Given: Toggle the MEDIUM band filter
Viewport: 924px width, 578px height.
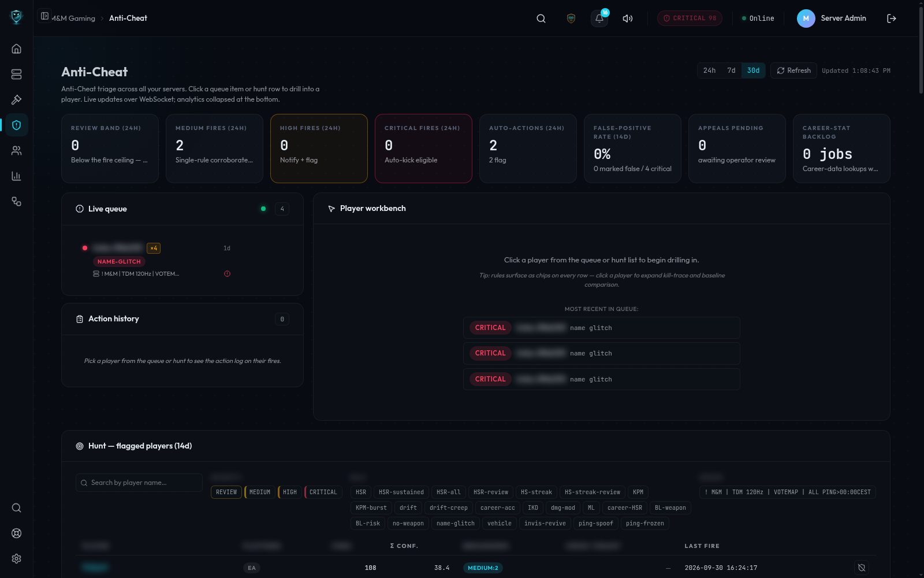Looking at the screenshot, I should [260, 492].
